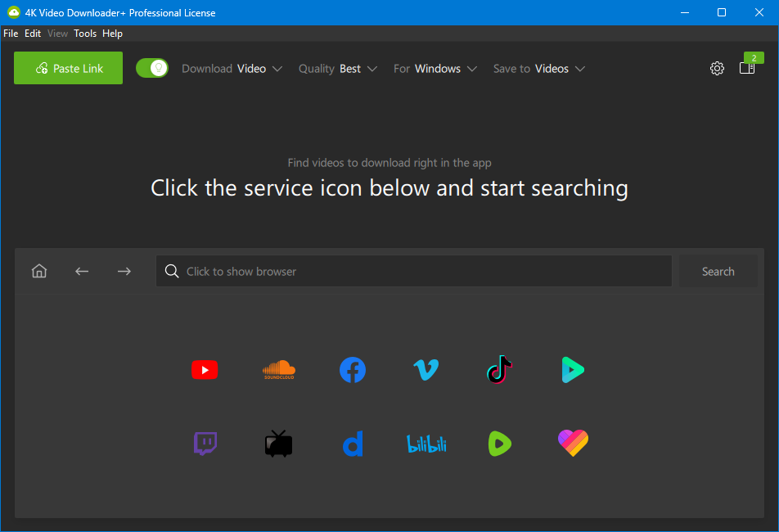The height and width of the screenshot is (532, 779).
Task: Navigate forward in the in-app browser
Action: [x=124, y=271]
